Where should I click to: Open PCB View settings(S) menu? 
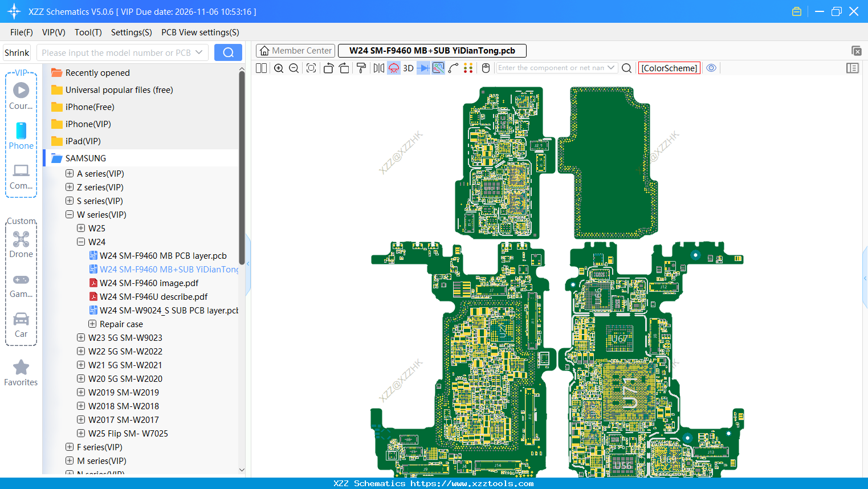(x=199, y=32)
